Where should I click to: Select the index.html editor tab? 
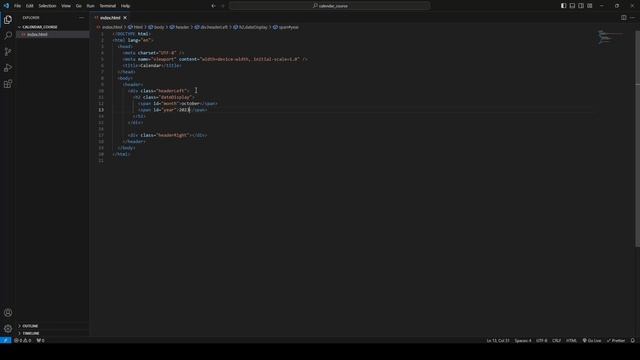click(110, 18)
